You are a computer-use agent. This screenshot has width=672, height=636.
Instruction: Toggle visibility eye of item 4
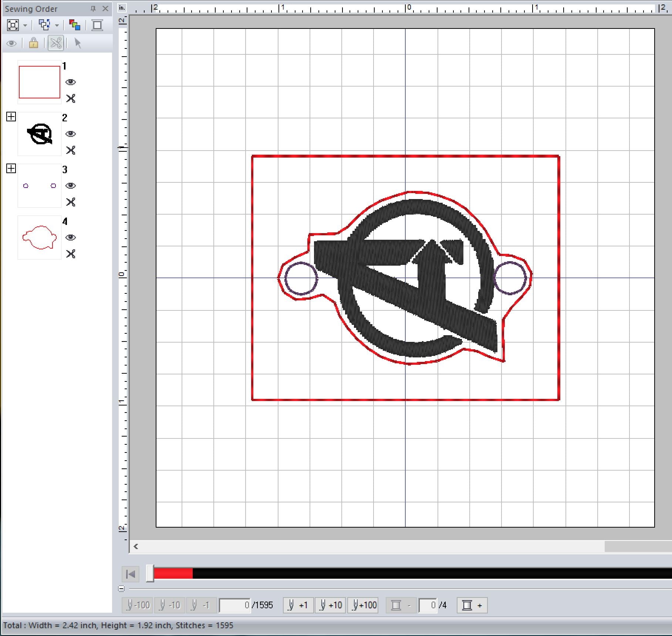tap(71, 238)
